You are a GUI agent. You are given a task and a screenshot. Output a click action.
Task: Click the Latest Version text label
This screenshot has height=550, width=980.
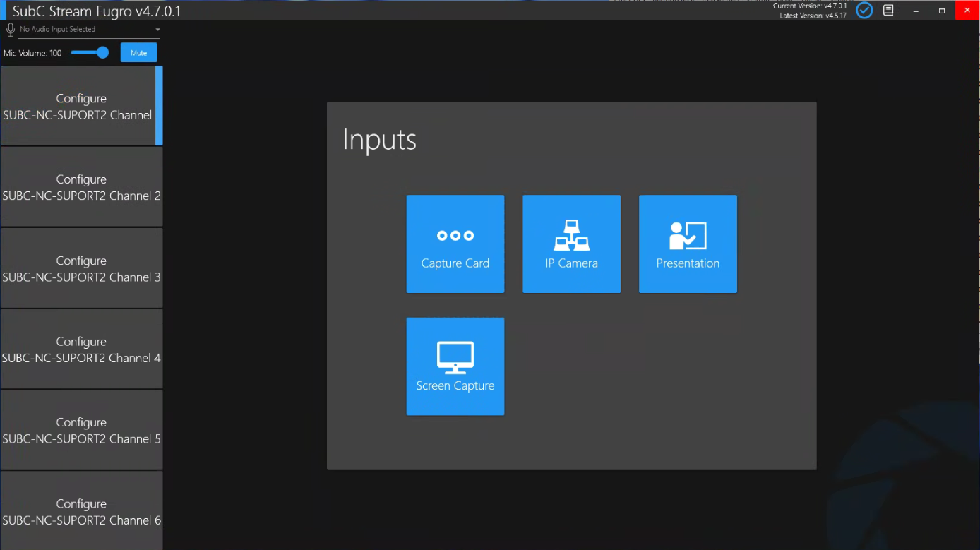[813, 16]
